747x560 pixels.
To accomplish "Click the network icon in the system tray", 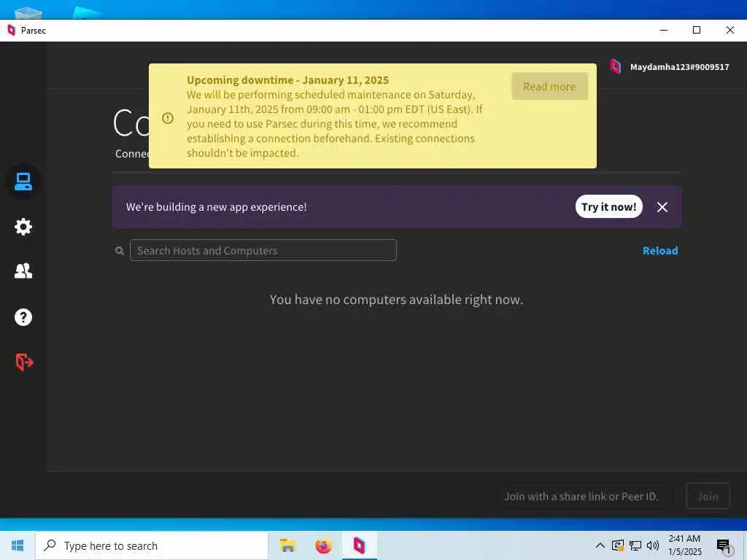I will (635, 545).
